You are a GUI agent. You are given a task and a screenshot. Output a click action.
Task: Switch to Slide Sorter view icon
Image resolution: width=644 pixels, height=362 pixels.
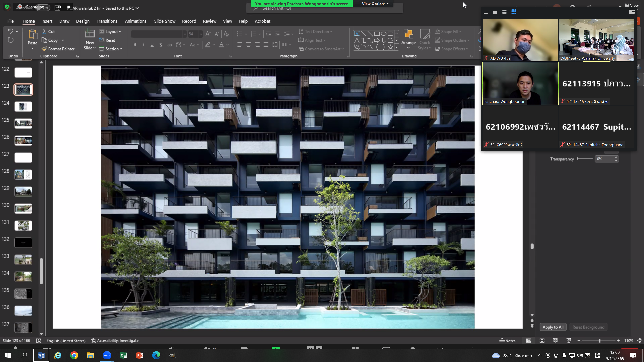click(542, 341)
